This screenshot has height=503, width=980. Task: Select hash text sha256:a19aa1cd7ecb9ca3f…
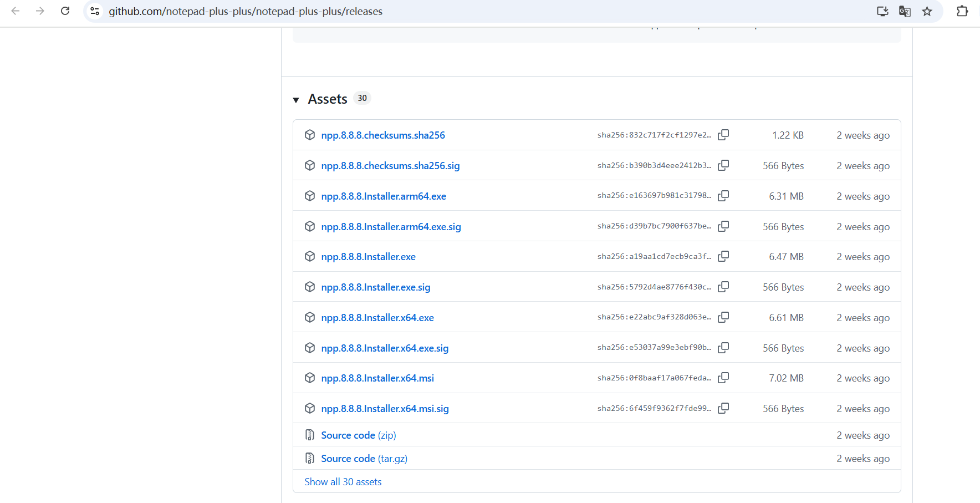(654, 257)
